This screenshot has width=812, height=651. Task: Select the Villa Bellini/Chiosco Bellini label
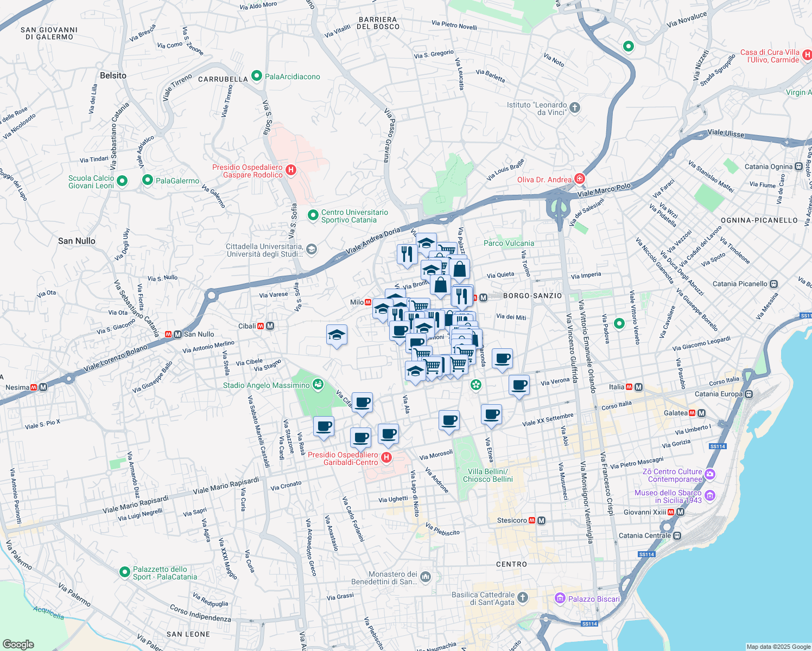tap(487, 475)
